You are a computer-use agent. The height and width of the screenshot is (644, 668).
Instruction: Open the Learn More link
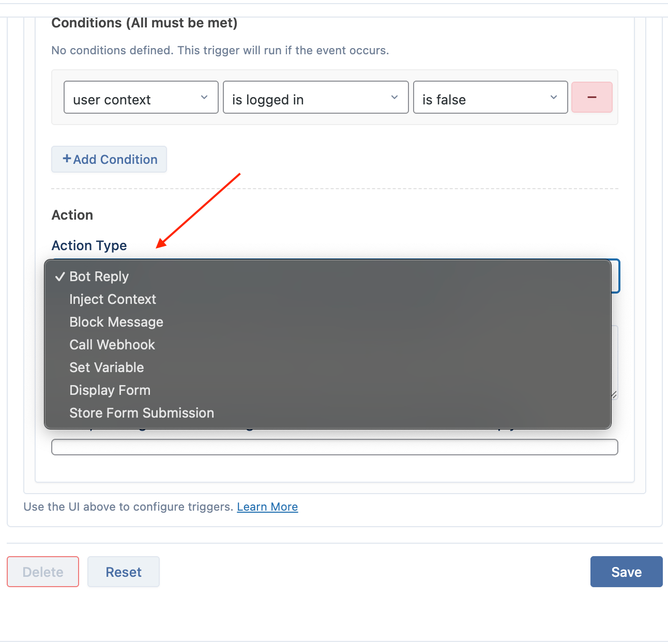267,507
